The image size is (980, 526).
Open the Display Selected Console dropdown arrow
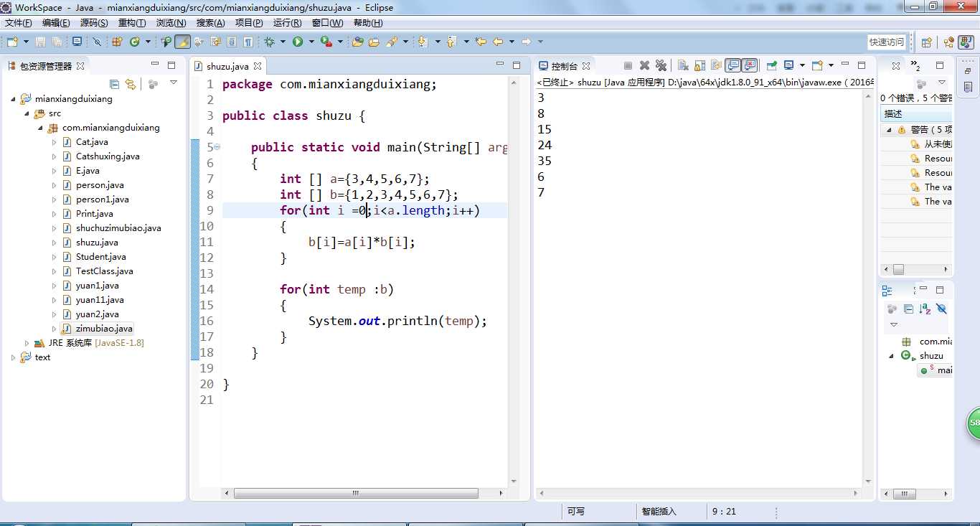pos(802,65)
